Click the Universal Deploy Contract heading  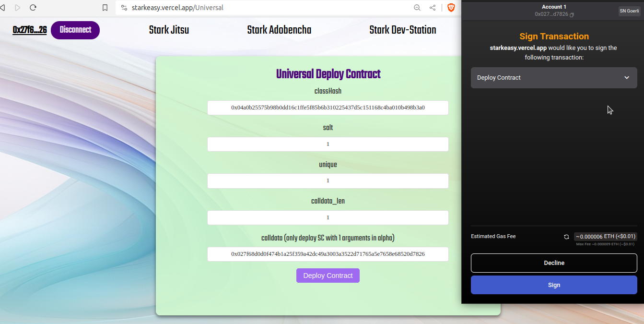[328, 74]
